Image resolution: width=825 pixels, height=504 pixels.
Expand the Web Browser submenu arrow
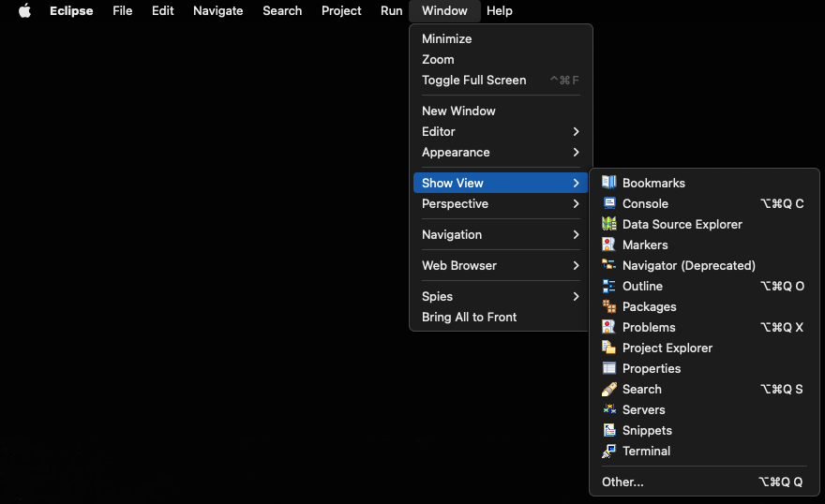pos(576,265)
